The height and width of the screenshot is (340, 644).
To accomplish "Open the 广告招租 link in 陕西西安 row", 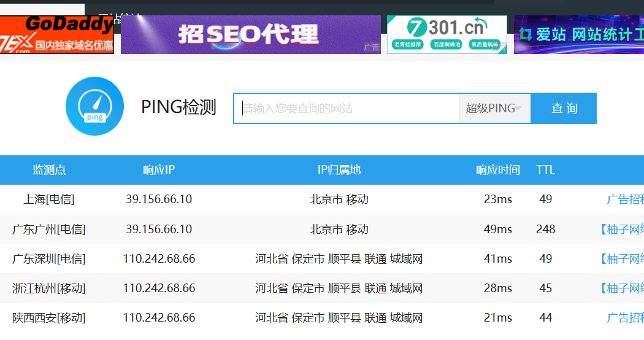I will click(625, 318).
